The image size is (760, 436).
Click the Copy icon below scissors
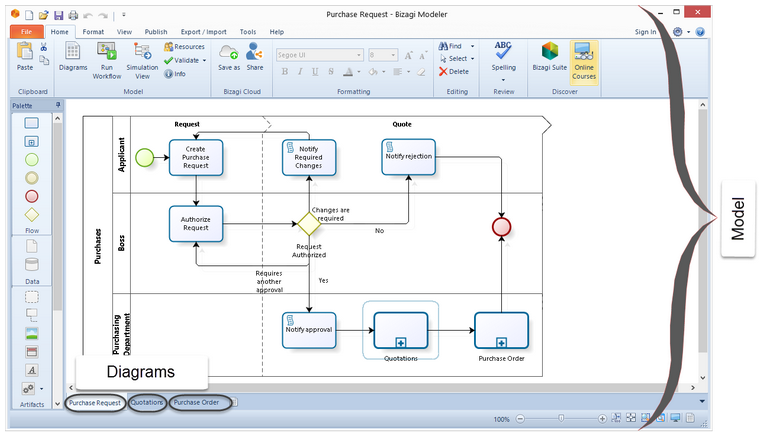tap(44, 60)
